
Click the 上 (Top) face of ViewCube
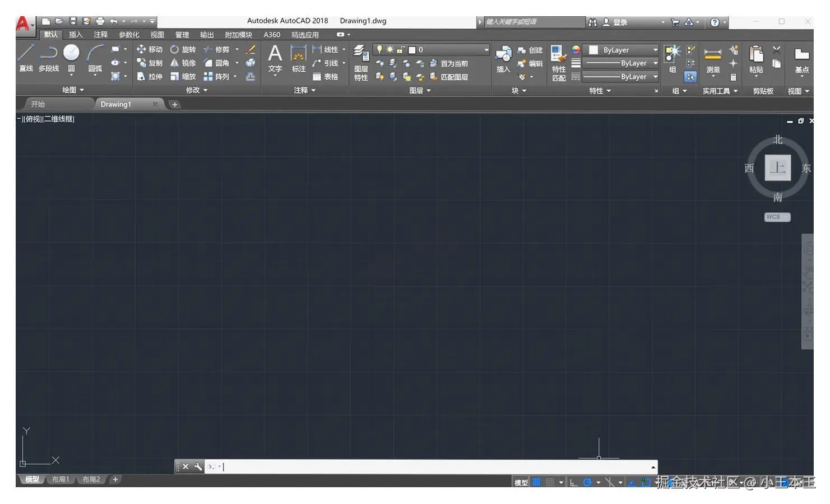[x=777, y=167]
